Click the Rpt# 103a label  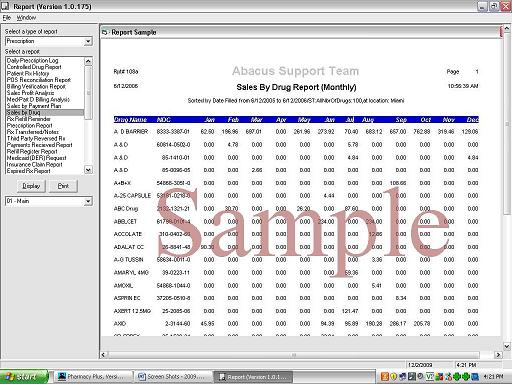click(x=126, y=72)
